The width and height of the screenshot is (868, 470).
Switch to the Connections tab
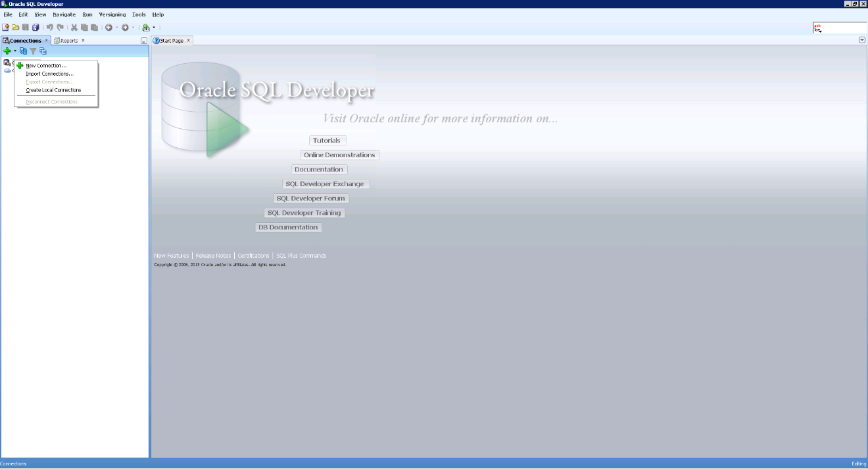pyautogui.click(x=25, y=41)
